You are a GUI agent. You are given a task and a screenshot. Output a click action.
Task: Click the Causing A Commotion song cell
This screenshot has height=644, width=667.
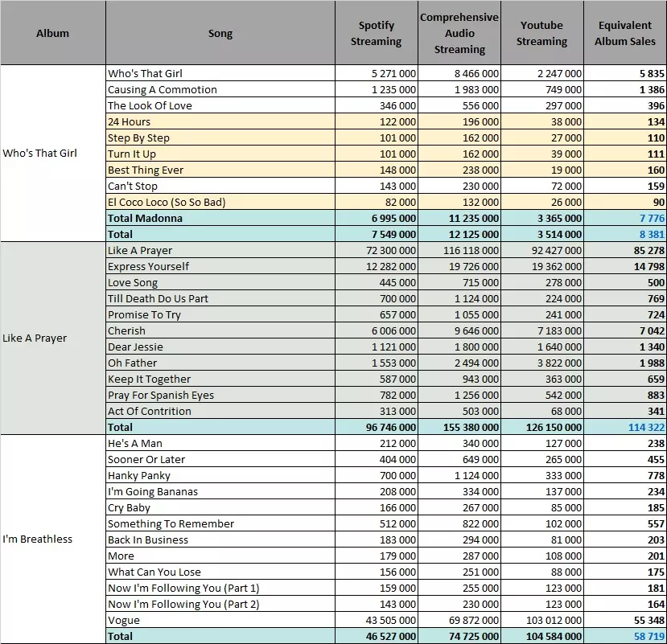[220, 89]
